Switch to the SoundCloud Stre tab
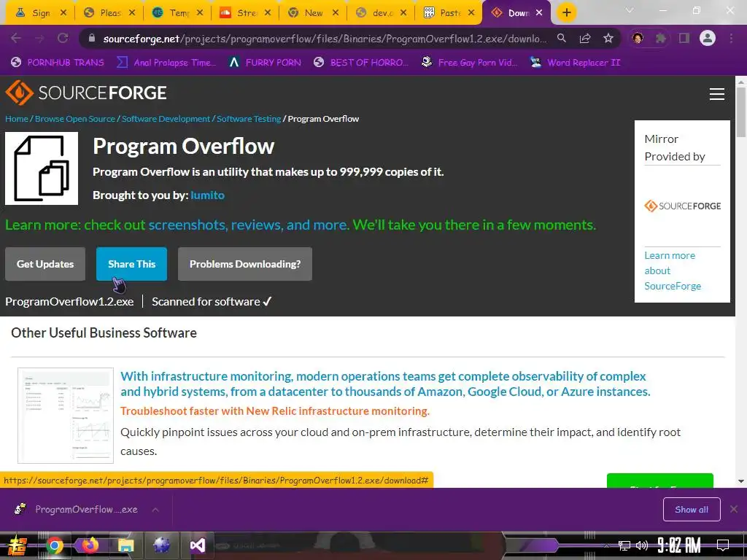This screenshot has width=747, height=560. point(247,13)
